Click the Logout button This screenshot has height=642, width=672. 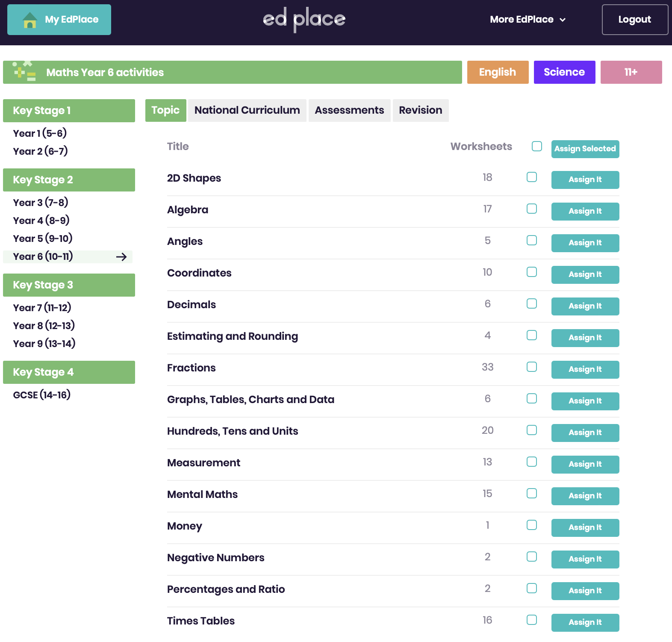click(635, 20)
